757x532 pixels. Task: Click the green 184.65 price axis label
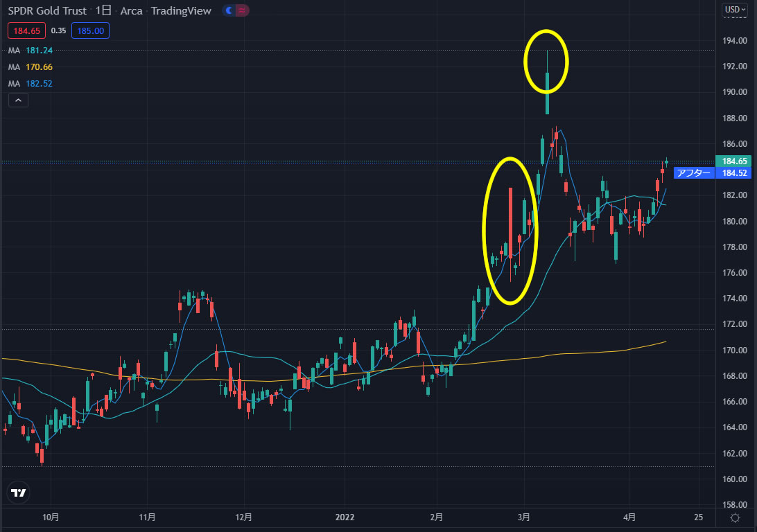(733, 161)
